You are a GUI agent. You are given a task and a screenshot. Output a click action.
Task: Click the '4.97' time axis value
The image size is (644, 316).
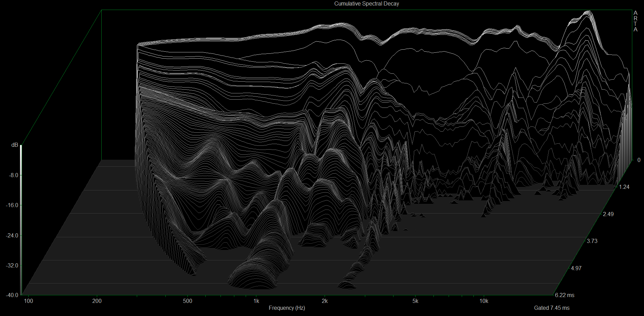tap(576, 268)
